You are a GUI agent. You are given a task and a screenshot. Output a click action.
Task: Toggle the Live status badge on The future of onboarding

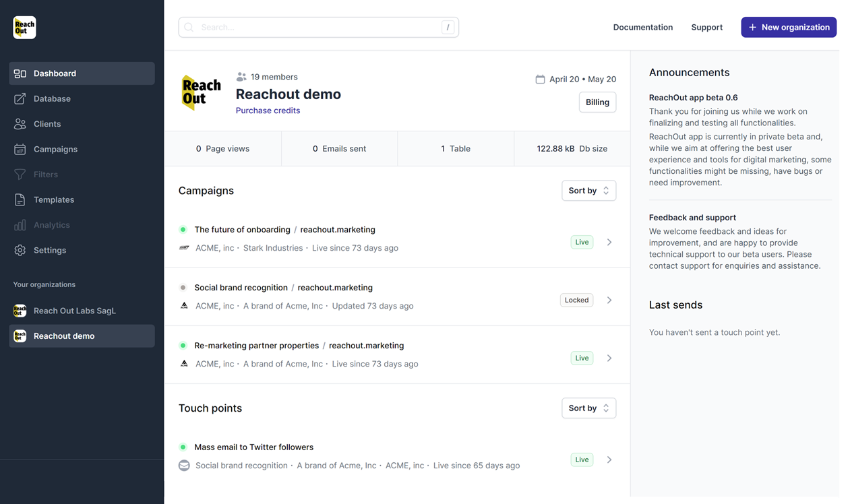[x=581, y=242]
